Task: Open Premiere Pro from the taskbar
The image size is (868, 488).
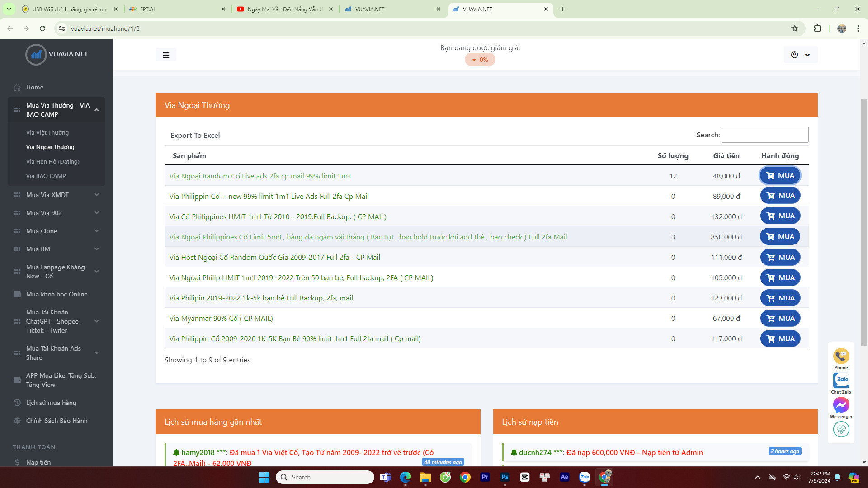Action: tap(485, 477)
